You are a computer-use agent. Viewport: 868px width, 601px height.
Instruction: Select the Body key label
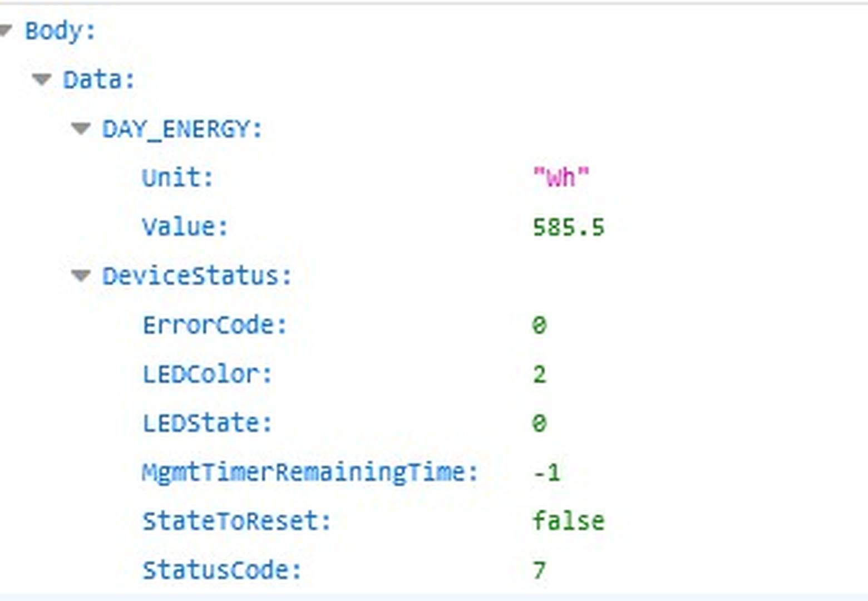(60, 31)
